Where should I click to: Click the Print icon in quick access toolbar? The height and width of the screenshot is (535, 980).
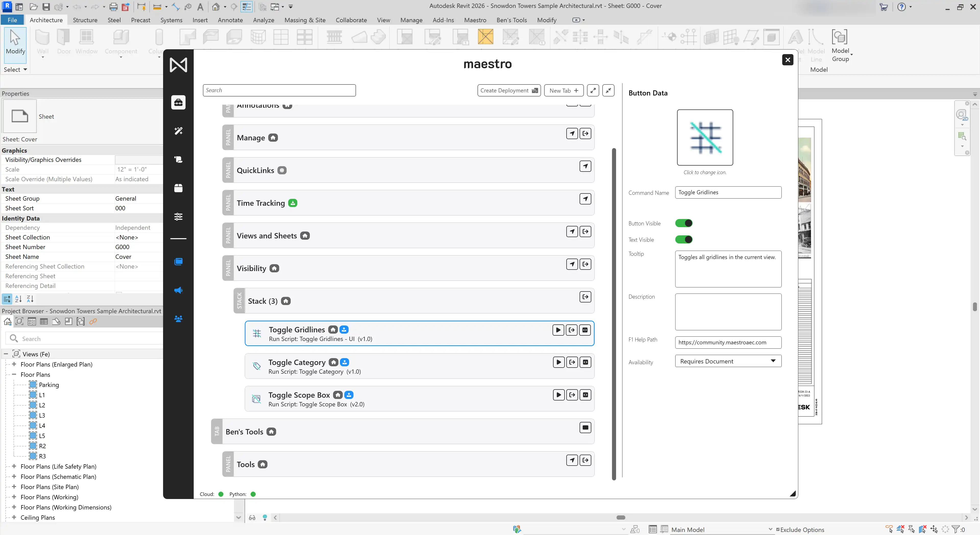113,6
